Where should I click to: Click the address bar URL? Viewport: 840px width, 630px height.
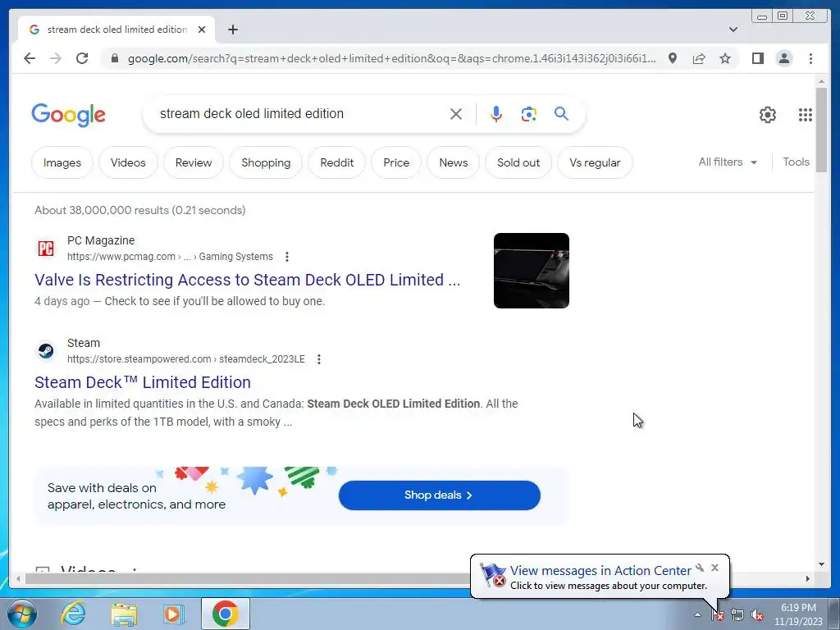(x=391, y=58)
